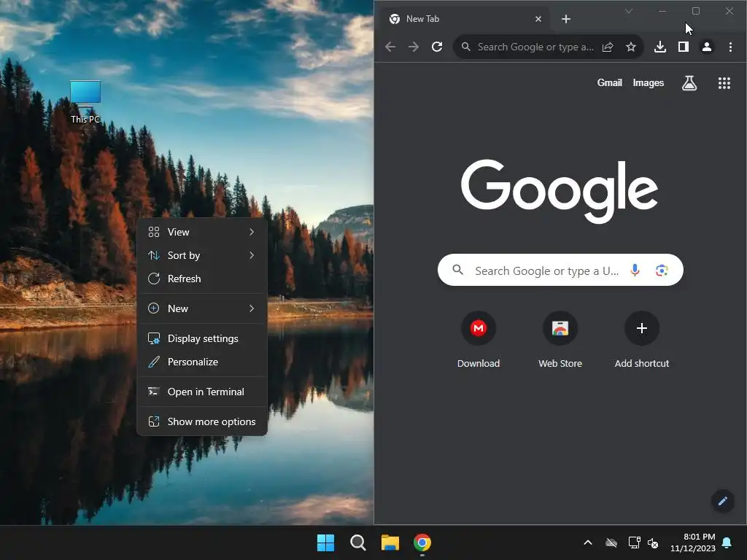Open the Windows Start menu

coord(326,542)
